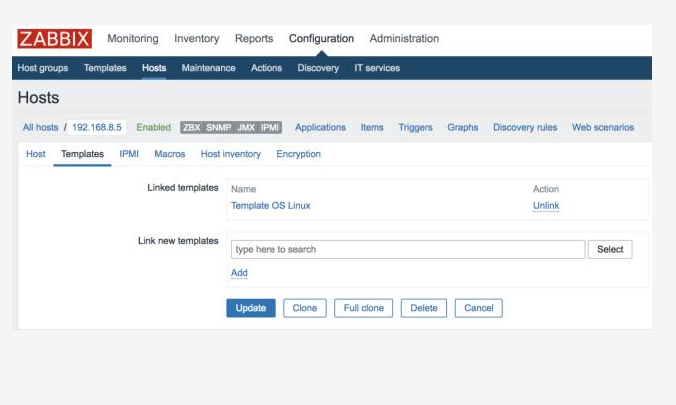Image resolution: width=676 pixels, height=405 pixels.
Task: Open the Maintenance submenu
Action: click(208, 68)
